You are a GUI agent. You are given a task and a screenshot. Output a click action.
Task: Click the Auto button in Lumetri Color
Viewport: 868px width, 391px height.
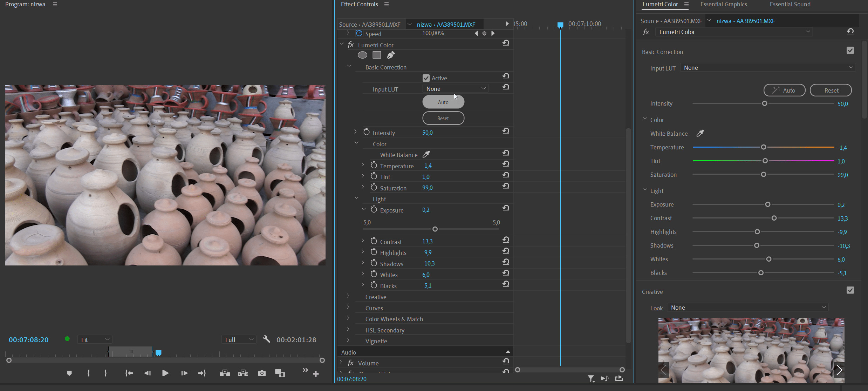point(784,90)
